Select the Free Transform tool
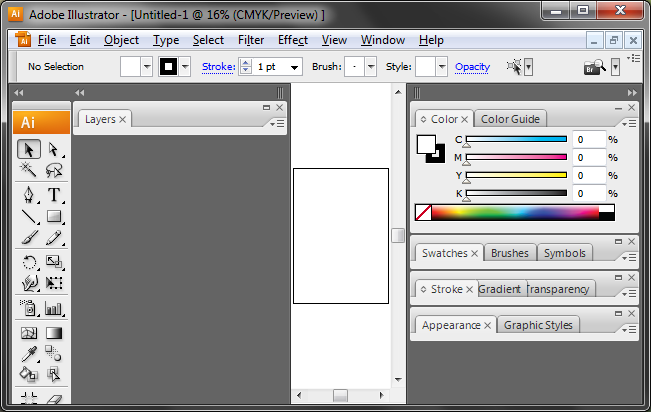The height and width of the screenshot is (412, 651). pos(54,283)
